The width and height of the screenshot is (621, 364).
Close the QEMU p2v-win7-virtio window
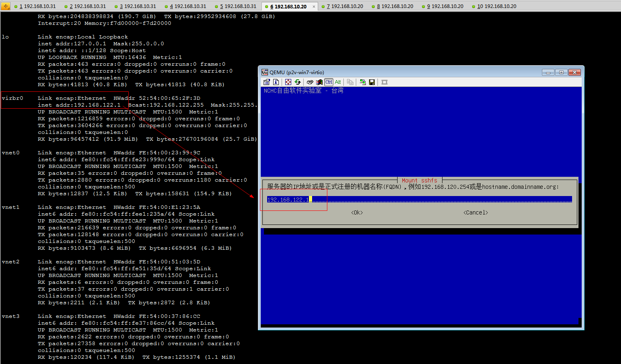(574, 72)
